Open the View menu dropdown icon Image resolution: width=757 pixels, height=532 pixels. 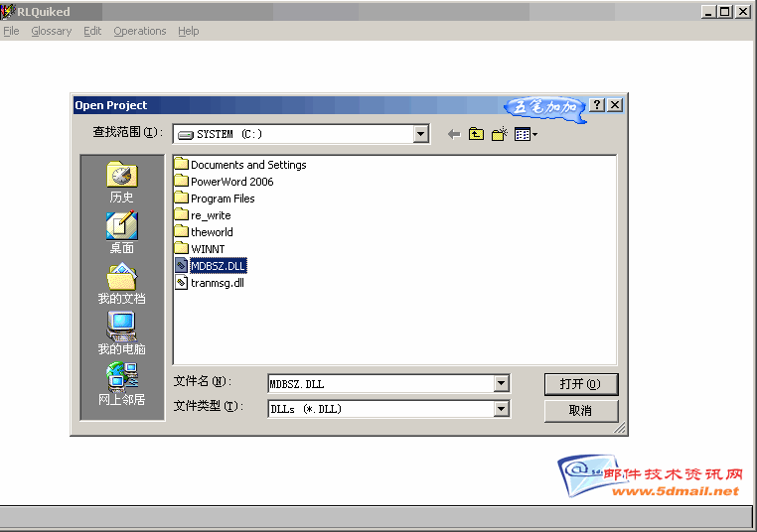point(526,134)
